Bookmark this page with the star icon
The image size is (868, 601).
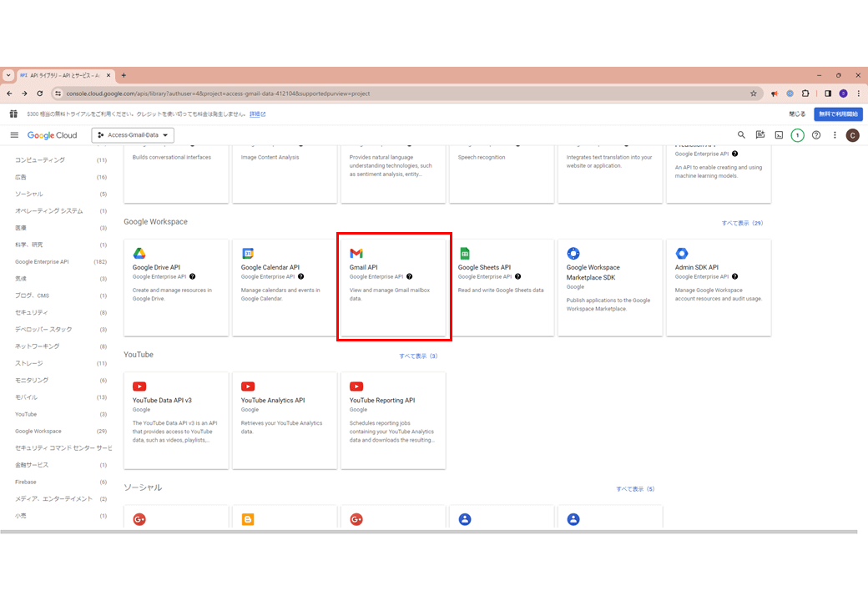[x=754, y=93]
